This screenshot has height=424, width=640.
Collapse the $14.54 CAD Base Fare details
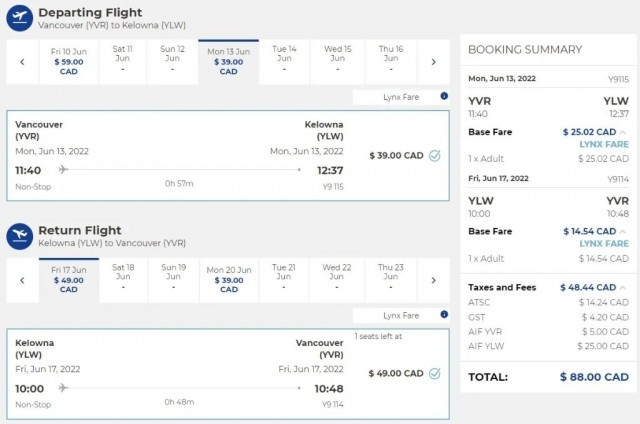coord(623,231)
